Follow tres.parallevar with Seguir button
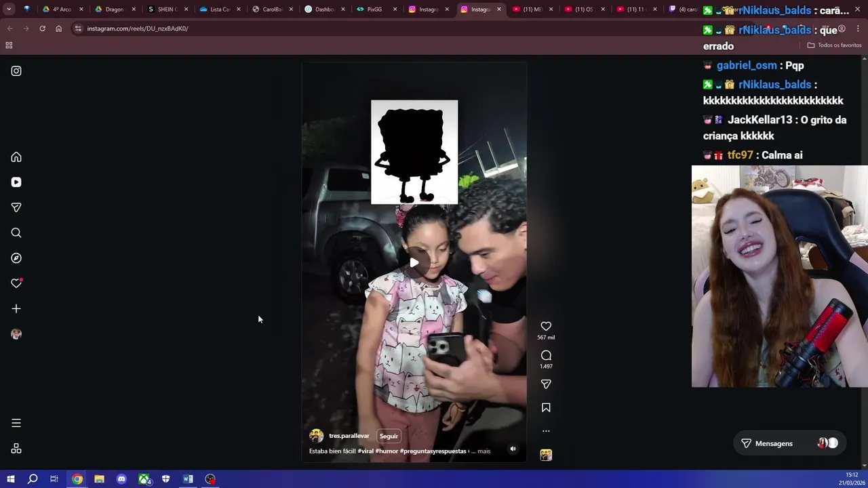The width and height of the screenshot is (868, 488). click(x=389, y=436)
